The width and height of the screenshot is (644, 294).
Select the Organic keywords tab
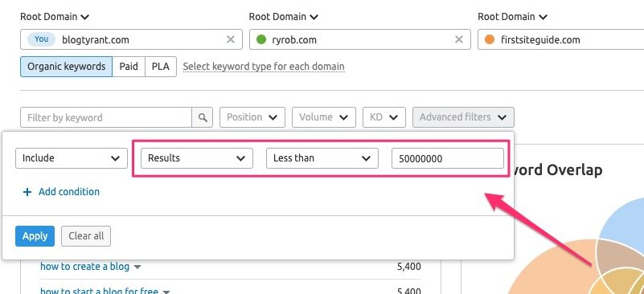pos(66,67)
